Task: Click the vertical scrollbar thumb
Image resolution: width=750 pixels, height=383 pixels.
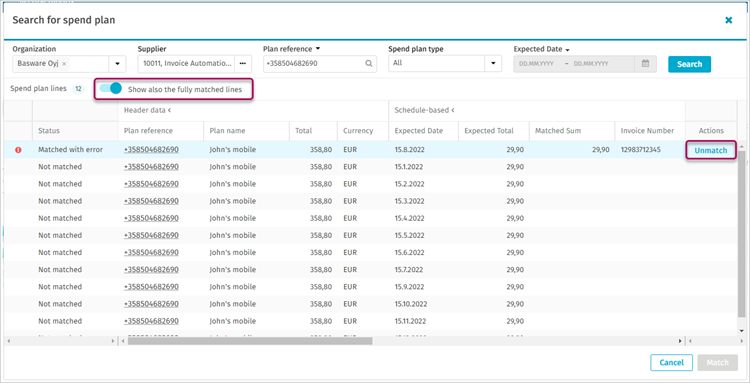Action: 741,233
